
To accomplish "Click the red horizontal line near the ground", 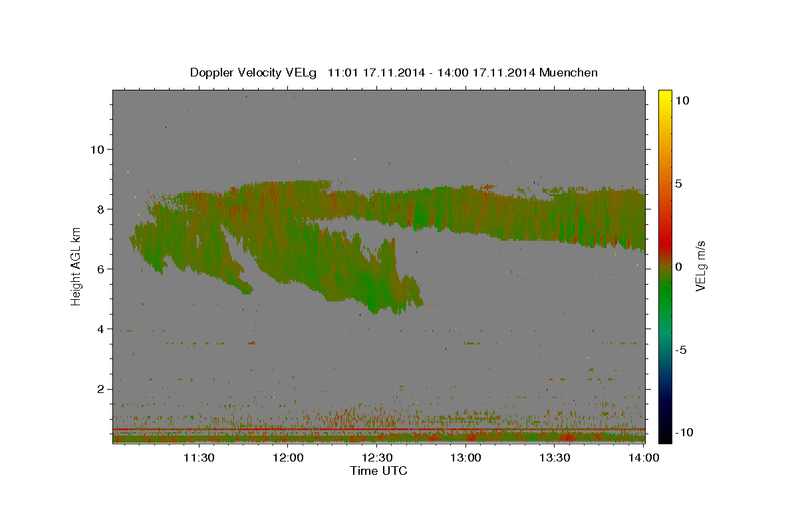I will (x=378, y=430).
